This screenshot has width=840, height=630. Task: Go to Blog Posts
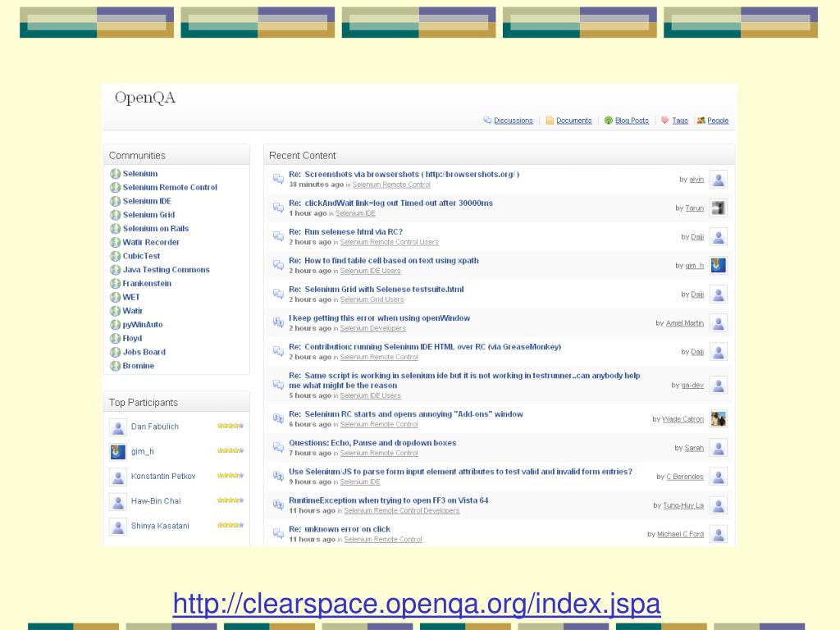[x=632, y=121]
